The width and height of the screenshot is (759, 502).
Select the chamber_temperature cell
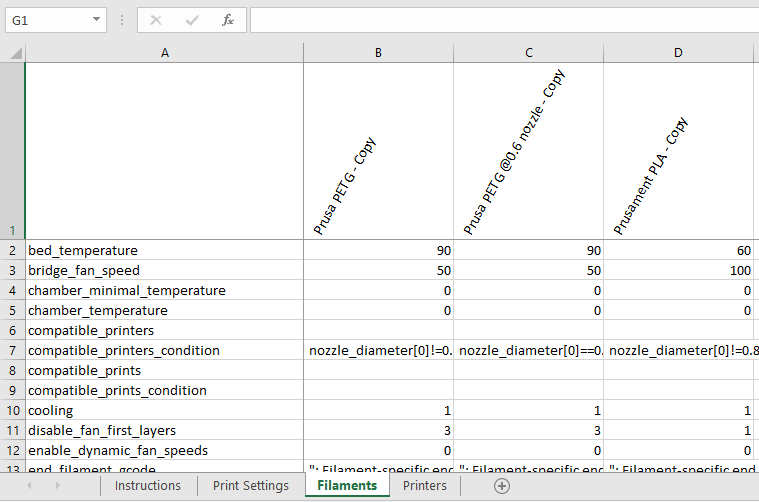click(165, 310)
